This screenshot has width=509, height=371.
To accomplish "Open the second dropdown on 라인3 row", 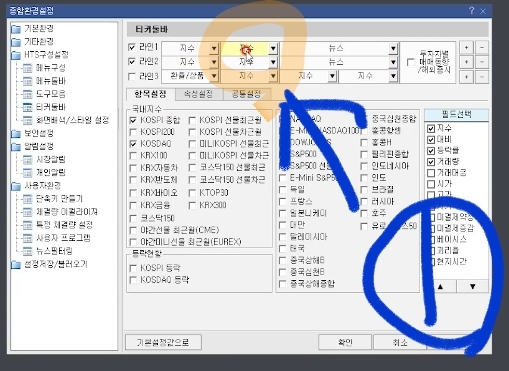I will (273, 77).
